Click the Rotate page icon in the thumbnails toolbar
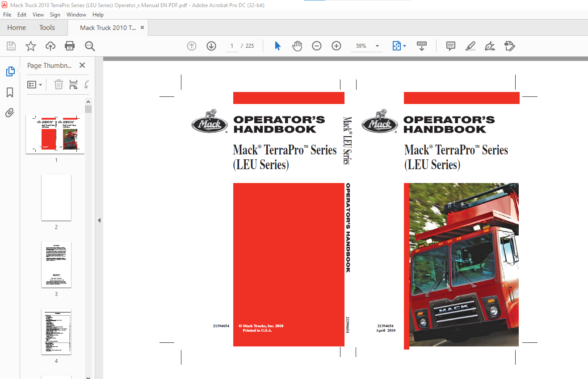This screenshot has height=379, width=588. (87, 84)
